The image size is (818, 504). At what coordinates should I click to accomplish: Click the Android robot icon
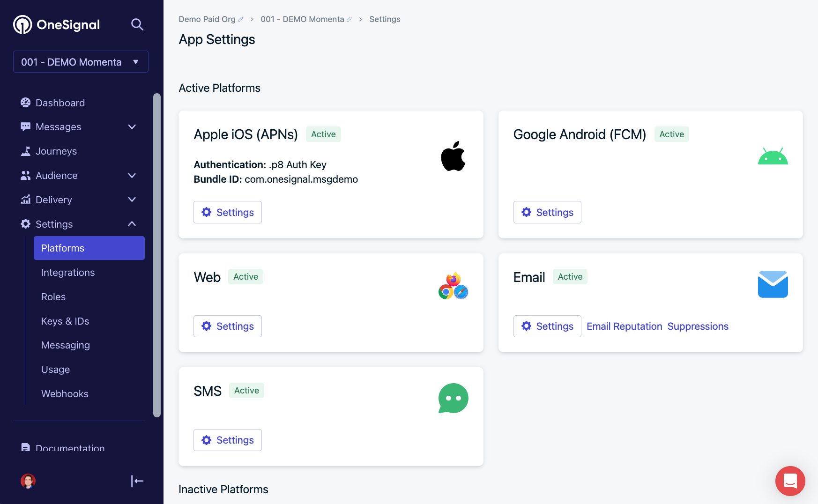[x=773, y=156]
